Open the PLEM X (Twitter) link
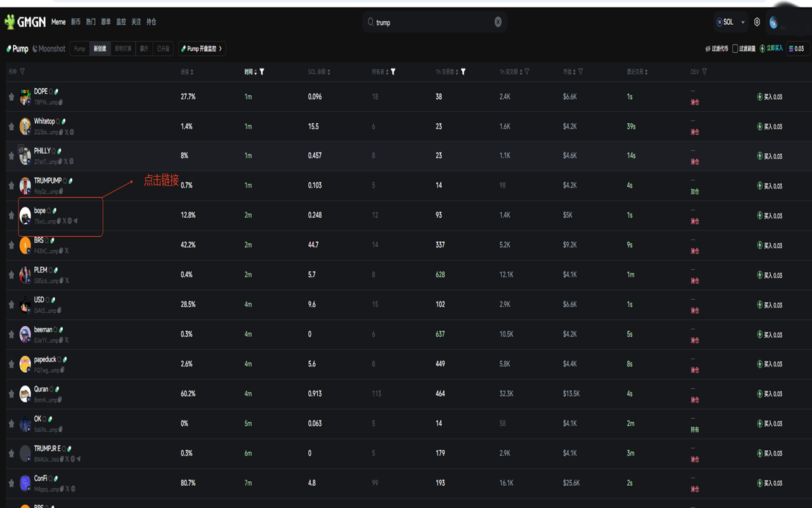 click(x=67, y=281)
